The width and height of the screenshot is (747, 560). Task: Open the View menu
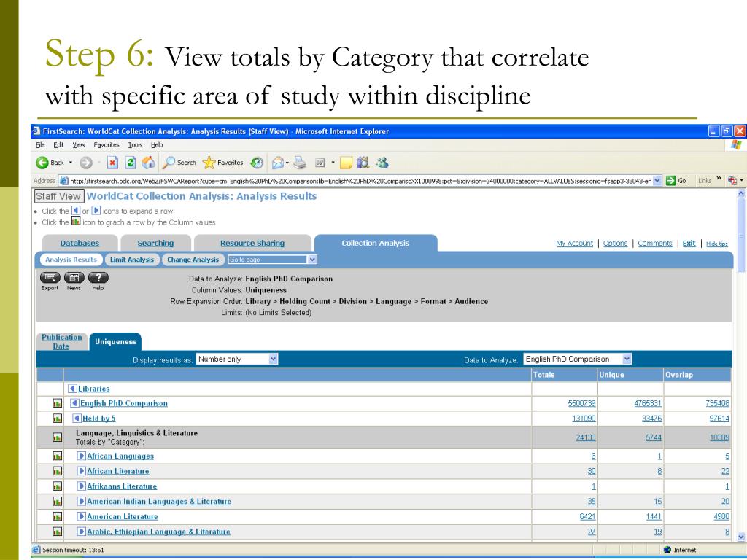click(x=79, y=145)
